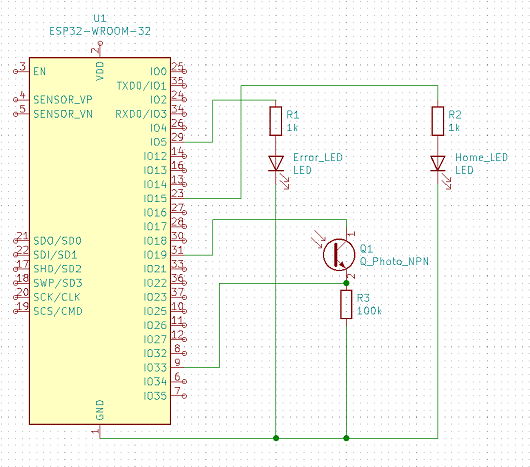The height and width of the screenshot is (467, 530).
Task: Click the ground junction under Error_LED wire
Action: point(276,438)
